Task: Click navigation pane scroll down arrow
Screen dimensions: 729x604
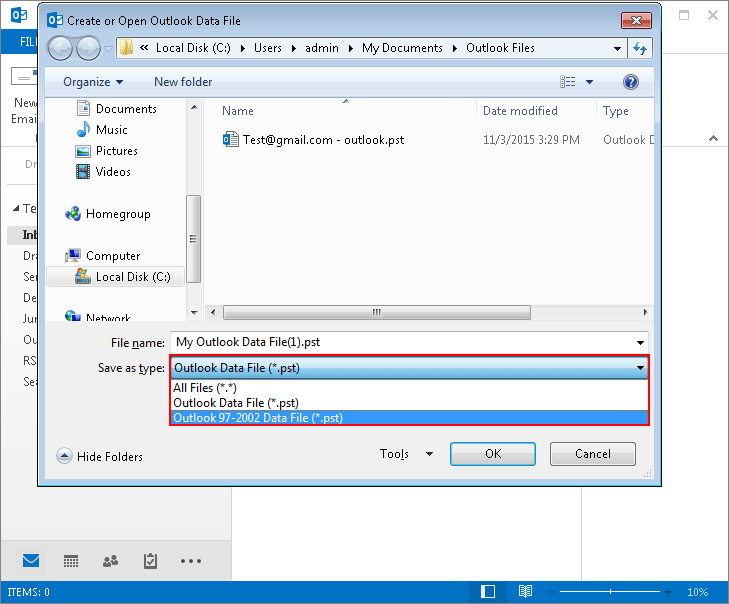Action: [x=194, y=313]
